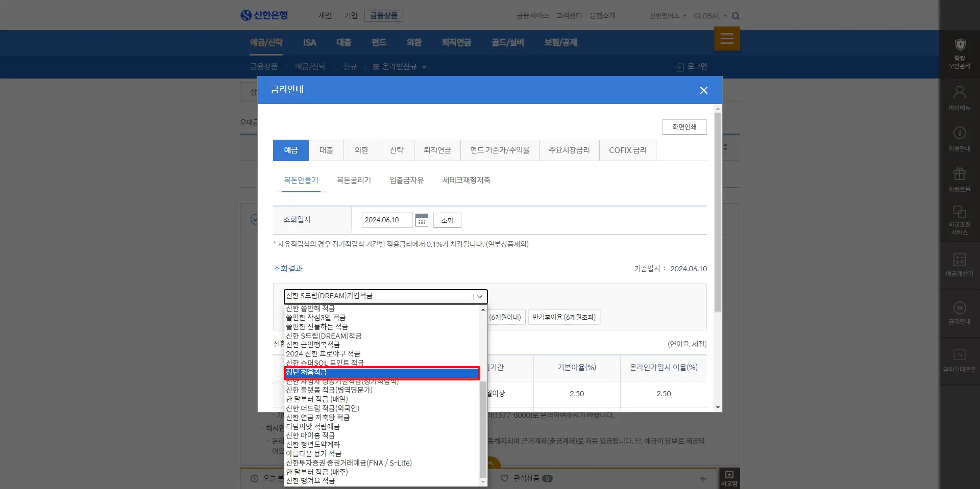Click the 조회 search button
This screenshot has height=489, width=980.
click(447, 220)
